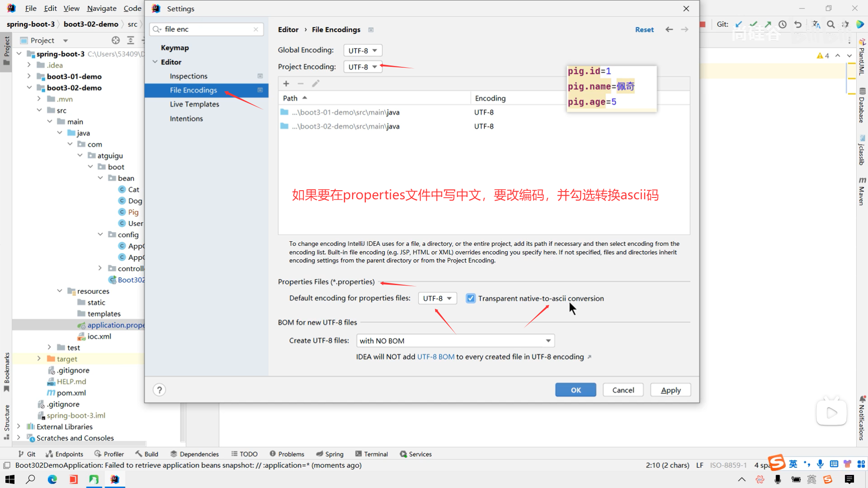Open the UTF-8 BOM link
This screenshot has height=488, width=868.
[435, 357]
